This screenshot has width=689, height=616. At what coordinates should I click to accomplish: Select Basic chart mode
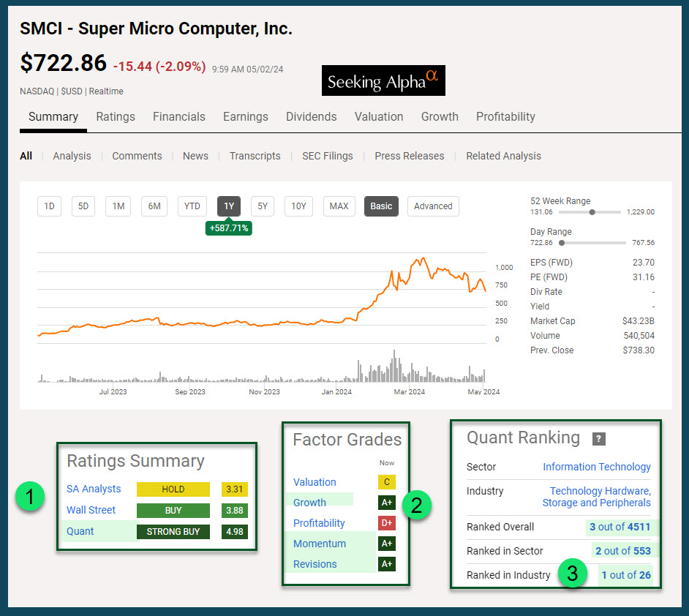tap(381, 206)
